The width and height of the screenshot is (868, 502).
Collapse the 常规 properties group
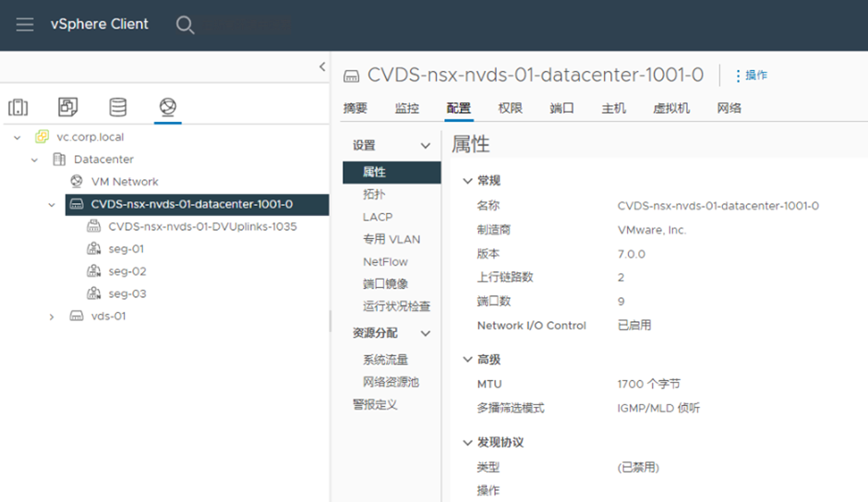467,181
